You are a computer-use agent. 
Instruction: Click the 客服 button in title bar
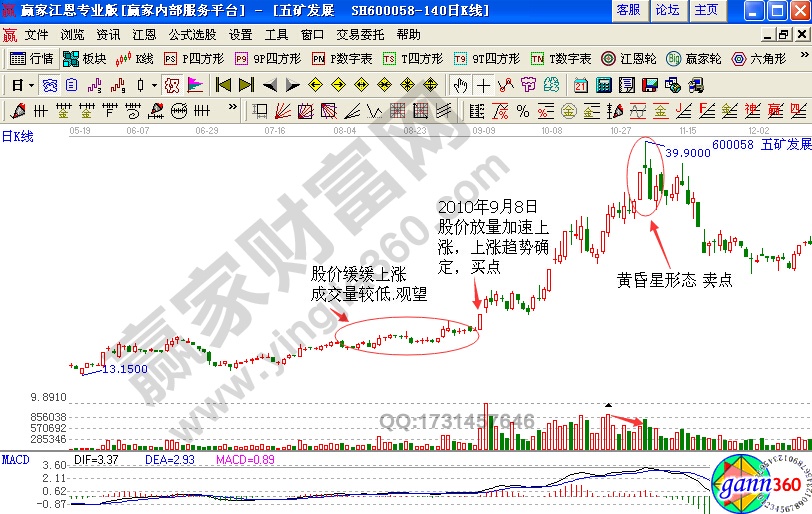(x=628, y=10)
